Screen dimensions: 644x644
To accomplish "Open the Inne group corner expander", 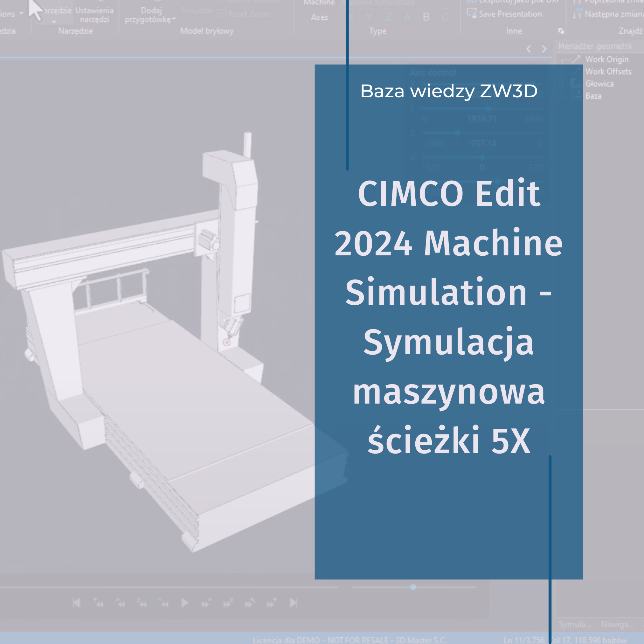I will click(x=561, y=31).
